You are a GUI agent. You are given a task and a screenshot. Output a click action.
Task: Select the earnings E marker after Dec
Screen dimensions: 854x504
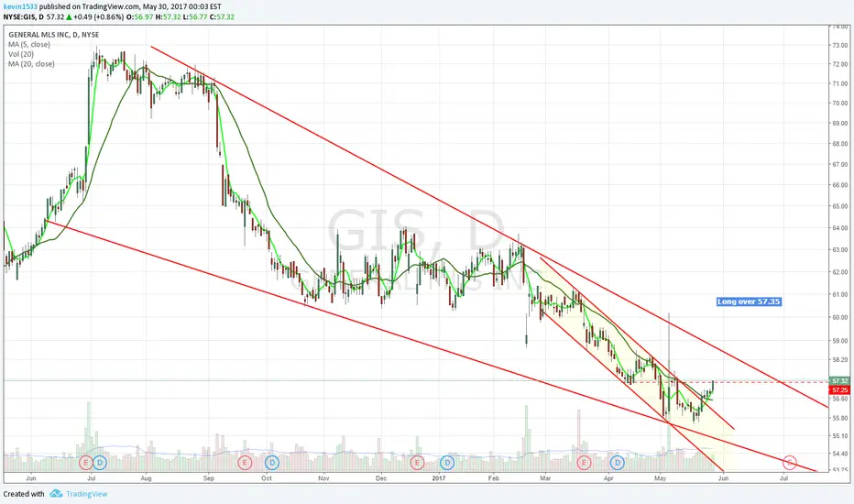[x=417, y=463]
